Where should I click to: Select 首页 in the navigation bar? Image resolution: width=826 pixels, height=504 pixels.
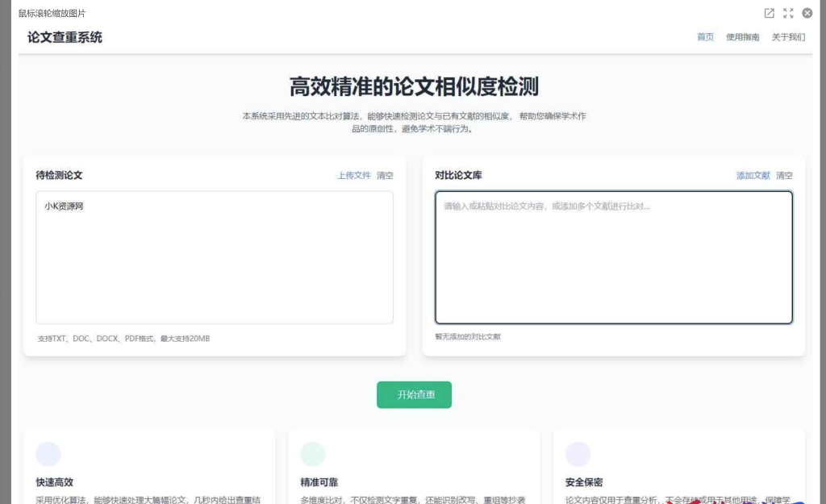(705, 37)
